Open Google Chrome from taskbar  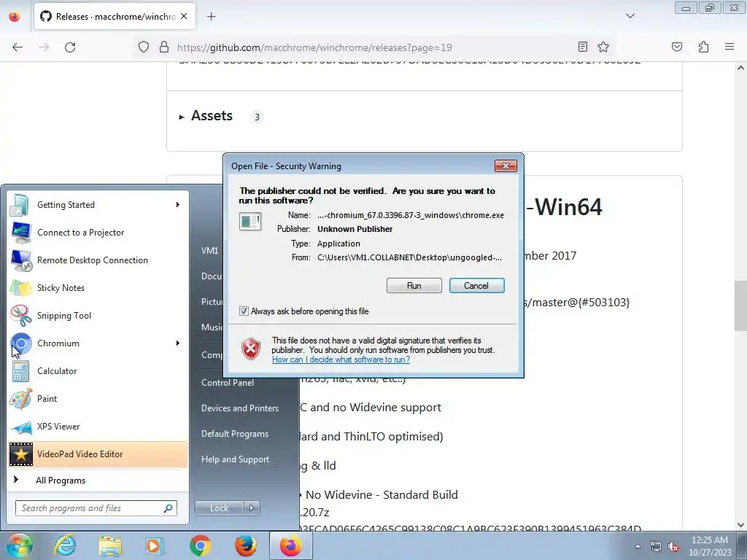201,545
